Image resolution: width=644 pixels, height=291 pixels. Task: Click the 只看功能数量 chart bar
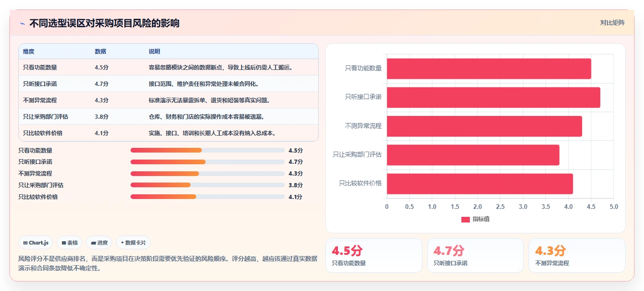489,69
